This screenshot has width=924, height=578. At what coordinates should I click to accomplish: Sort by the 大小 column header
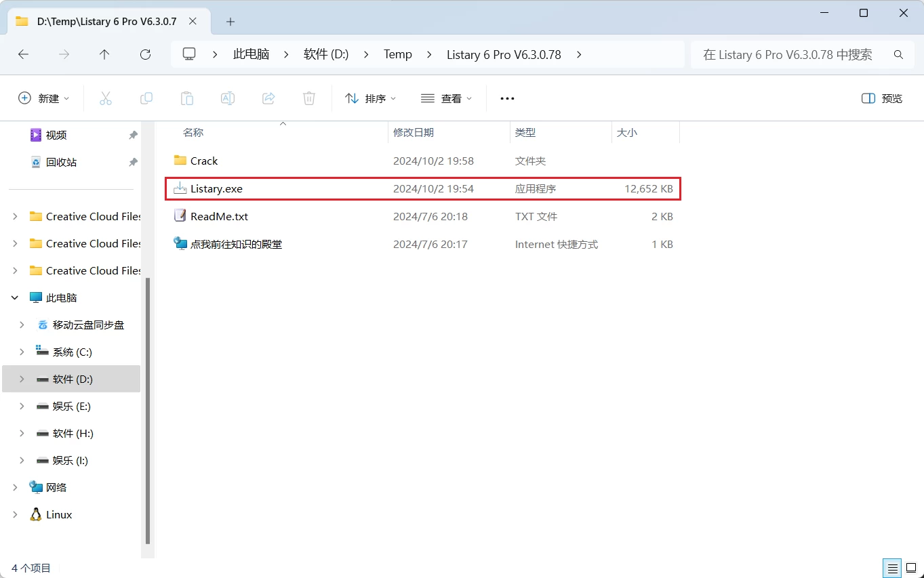(x=627, y=133)
